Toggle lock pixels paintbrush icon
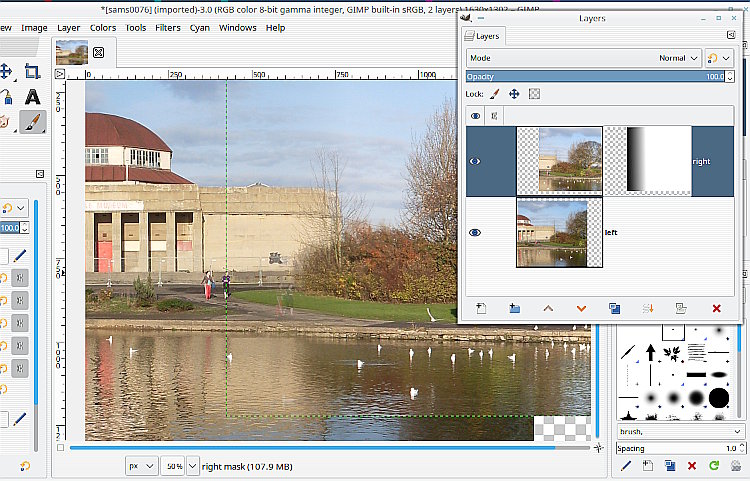Screen dimensions: 750x481 click(x=494, y=94)
